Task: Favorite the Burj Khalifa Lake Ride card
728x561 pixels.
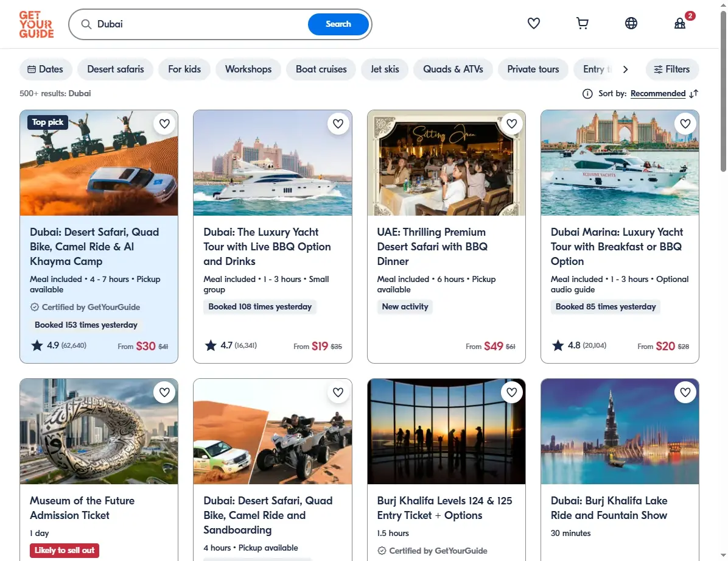Action: (685, 392)
